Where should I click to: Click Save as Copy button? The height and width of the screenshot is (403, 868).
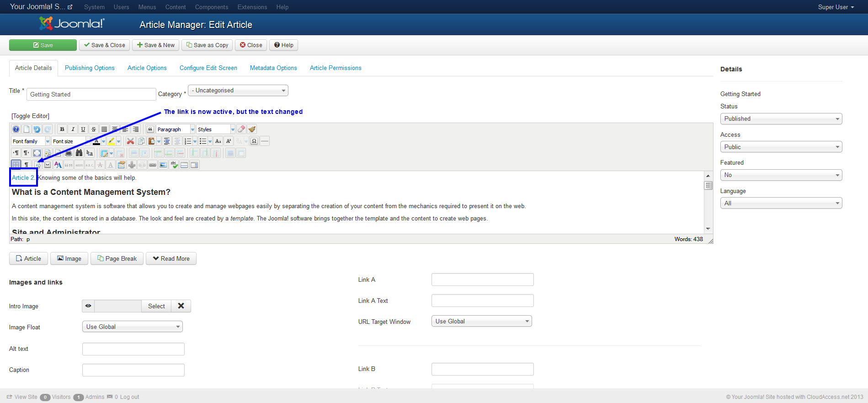pos(207,45)
